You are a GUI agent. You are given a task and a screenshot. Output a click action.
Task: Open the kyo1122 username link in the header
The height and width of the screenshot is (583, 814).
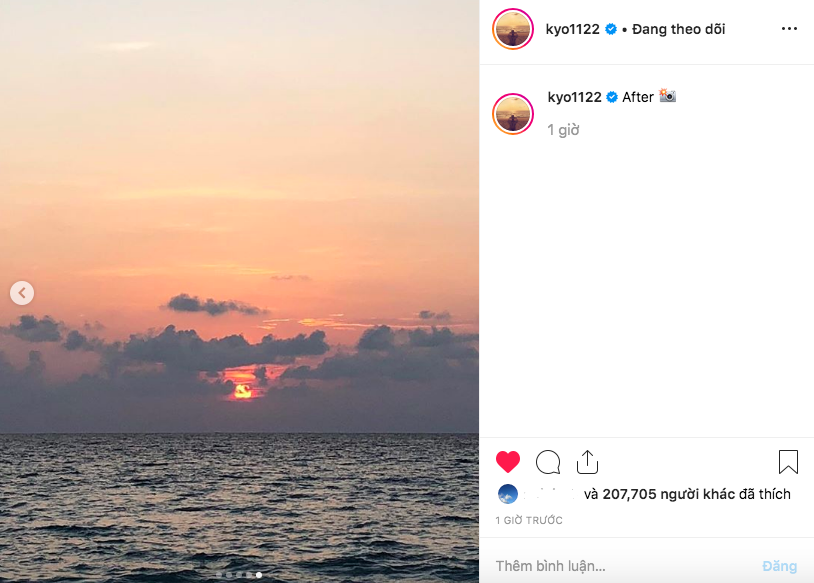pyautogui.click(x=573, y=29)
